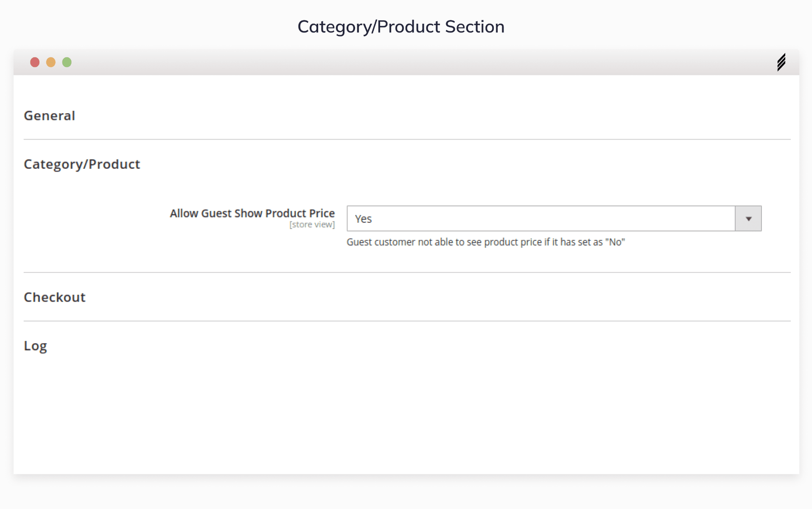Click the divider line above Log
The height and width of the screenshot is (509, 812).
[407, 321]
